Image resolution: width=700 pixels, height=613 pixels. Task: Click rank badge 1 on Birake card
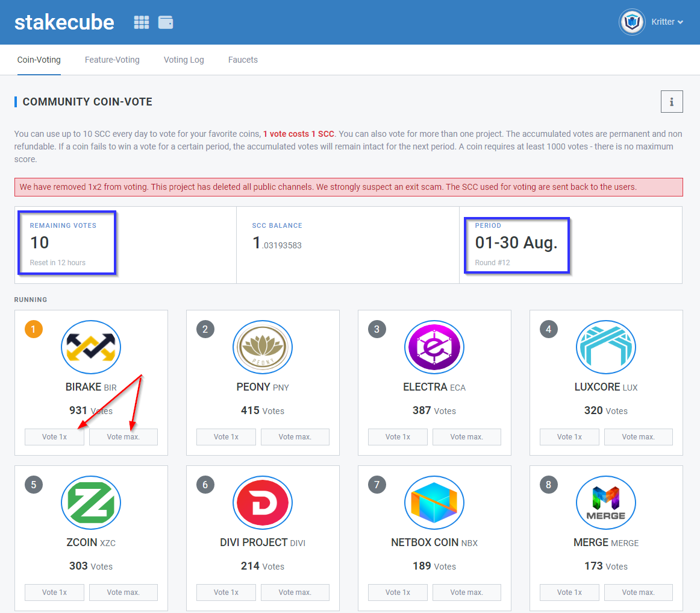coord(34,329)
